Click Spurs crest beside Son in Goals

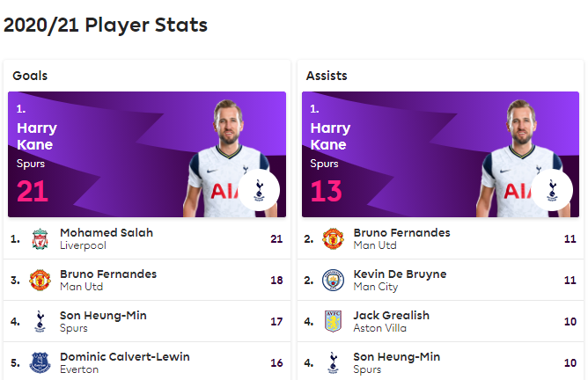pyautogui.click(x=40, y=321)
